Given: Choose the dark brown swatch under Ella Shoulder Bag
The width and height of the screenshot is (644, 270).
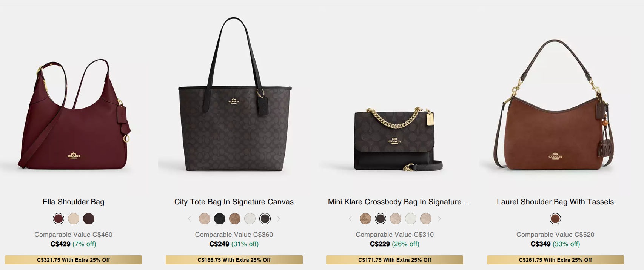Looking at the screenshot, I should [89, 219].
